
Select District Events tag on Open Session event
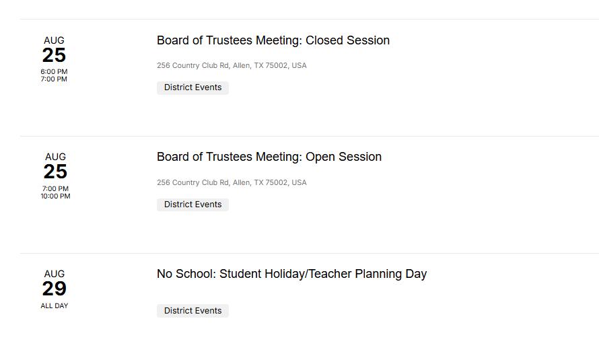pyautogui.click(x=192, y=205)
